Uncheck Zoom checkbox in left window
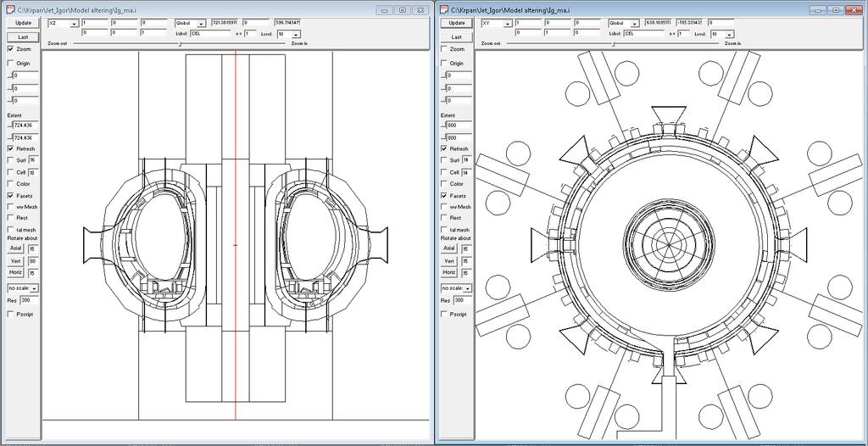 point(10,49)
